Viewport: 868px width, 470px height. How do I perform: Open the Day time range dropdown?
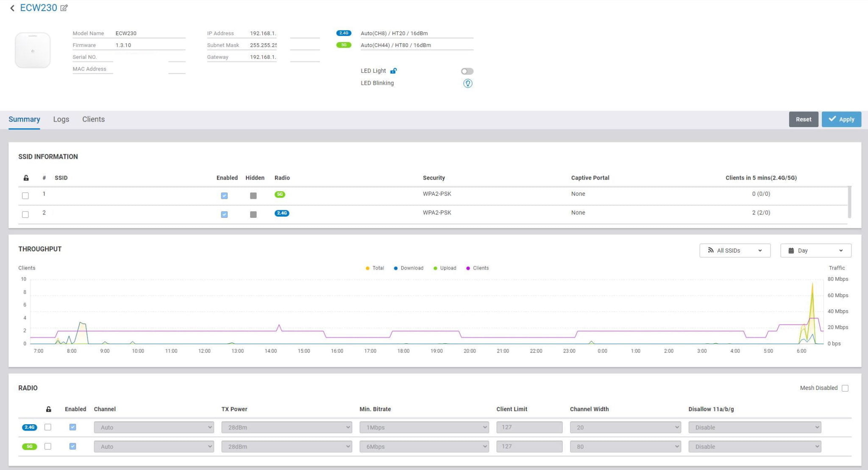click(x=816, y=250)
